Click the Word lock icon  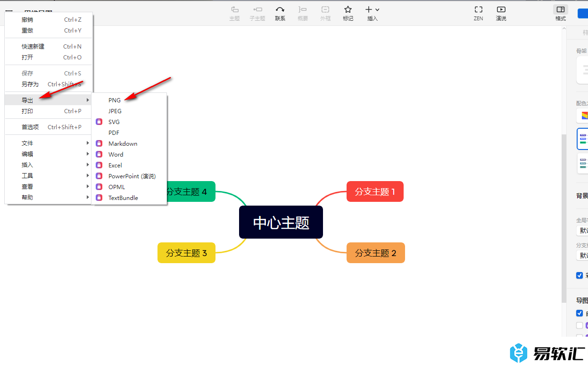pyautogui.click(x=99, y=154)
